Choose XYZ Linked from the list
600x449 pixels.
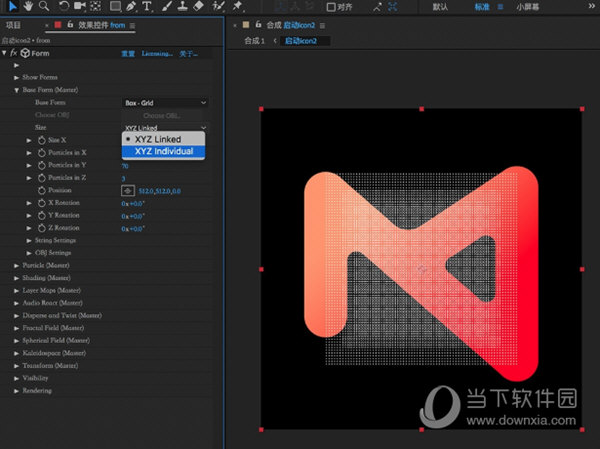[163, 139]
